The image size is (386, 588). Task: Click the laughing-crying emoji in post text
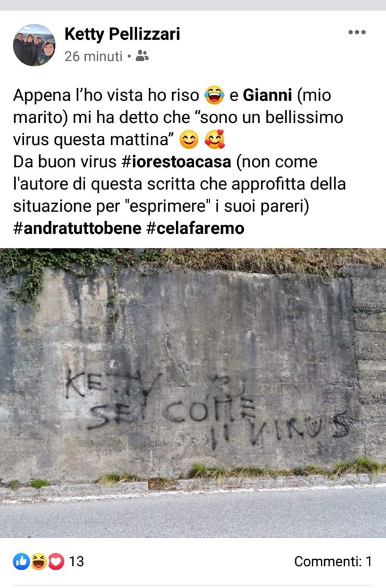214,96
